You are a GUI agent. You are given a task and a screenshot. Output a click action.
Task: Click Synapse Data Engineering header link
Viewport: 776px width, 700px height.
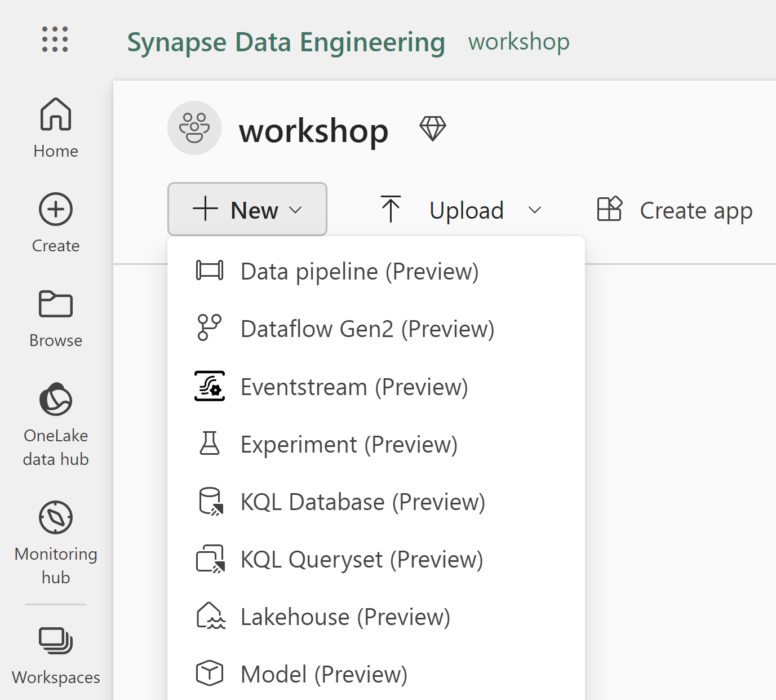[286, 42]
